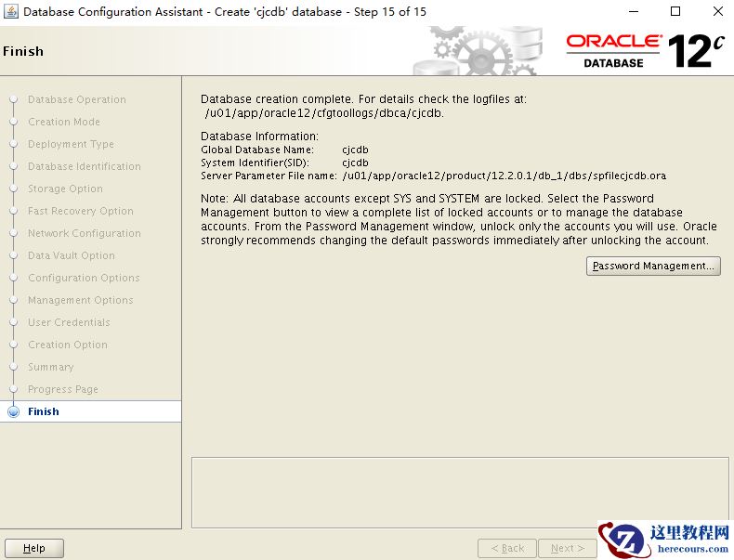The width and height of the screenshot is (734, 560).
Task: Close the Database Configuration Assistant window
Action: (x=717, y=12)
